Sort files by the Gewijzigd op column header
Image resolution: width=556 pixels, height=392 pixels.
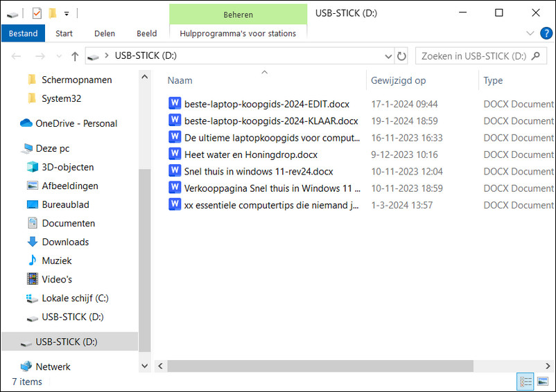pyautogui.click(x=399, y=80)
